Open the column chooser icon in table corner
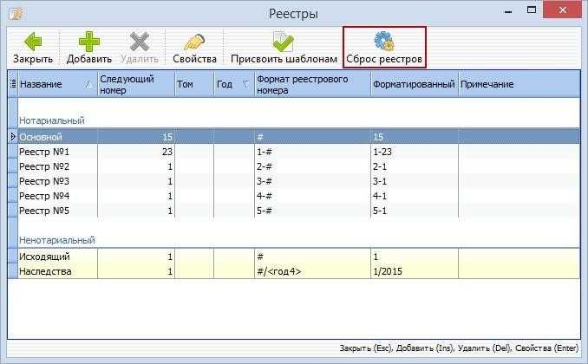This screenshot has width=588, height=364. (13, 84)
